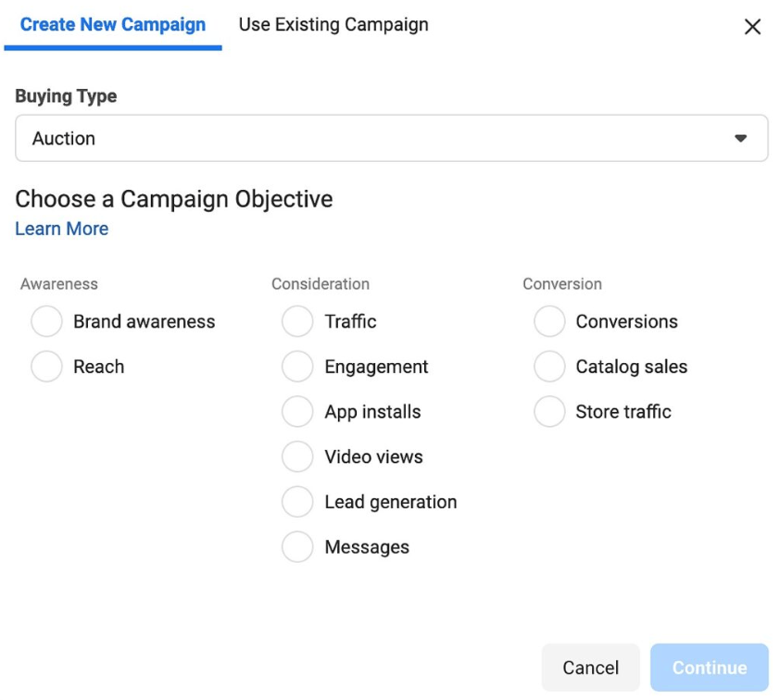This screenshot has width=780, height=700.
Task: Close the campaign dialog with X icon
Action: coord(752,27)
